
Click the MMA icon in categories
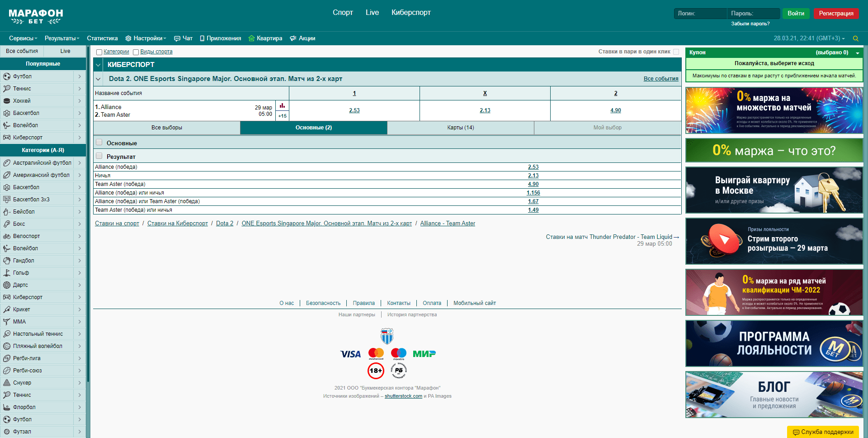click(x=7, y=322)
